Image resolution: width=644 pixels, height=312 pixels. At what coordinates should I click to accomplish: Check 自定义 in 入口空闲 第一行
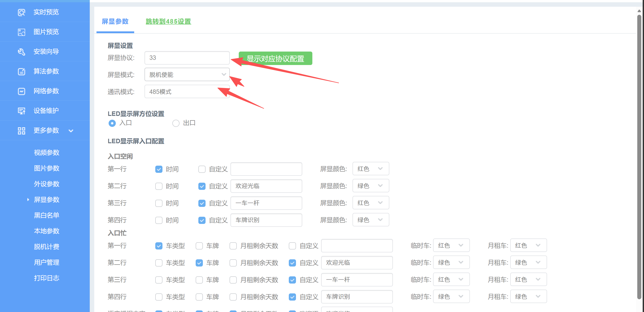click(202, 169)
